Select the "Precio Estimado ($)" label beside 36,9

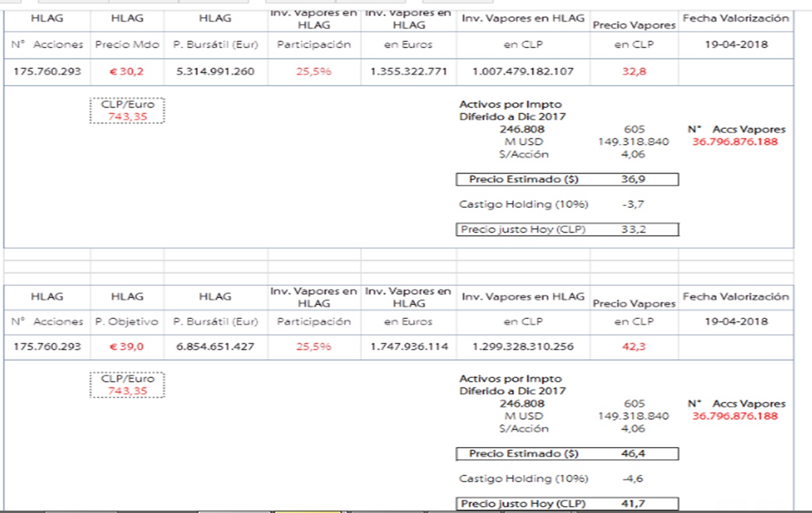524,179
